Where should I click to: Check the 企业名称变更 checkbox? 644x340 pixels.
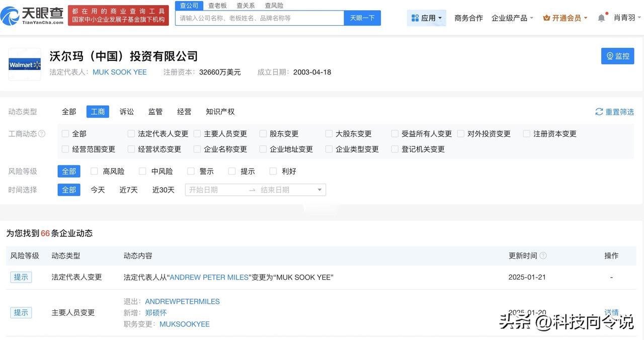(197, 149)
